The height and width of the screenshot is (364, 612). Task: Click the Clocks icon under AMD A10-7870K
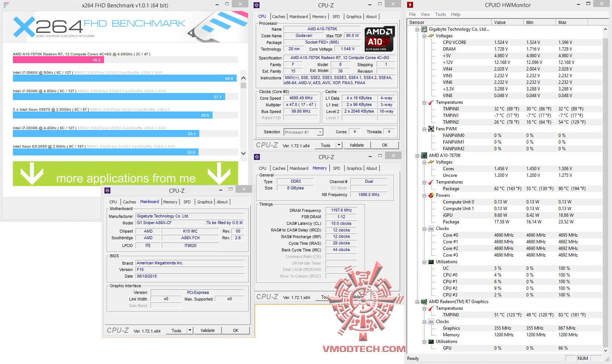(x=431, y=229)
